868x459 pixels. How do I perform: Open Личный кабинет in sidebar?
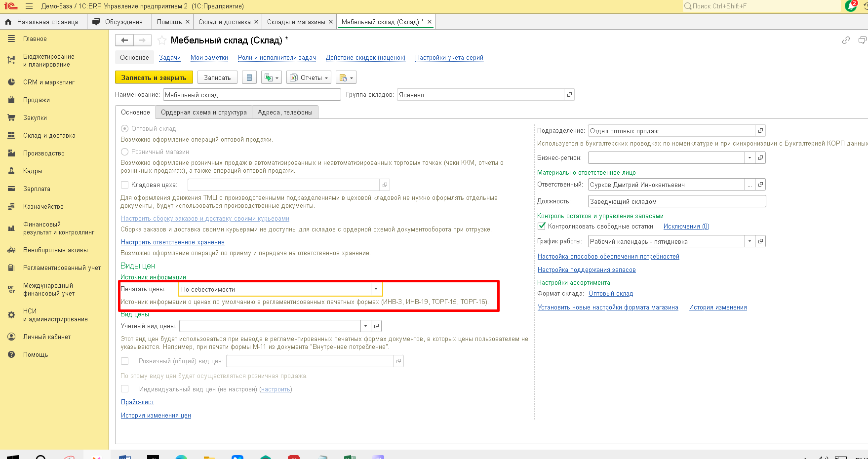coord(47,337)
